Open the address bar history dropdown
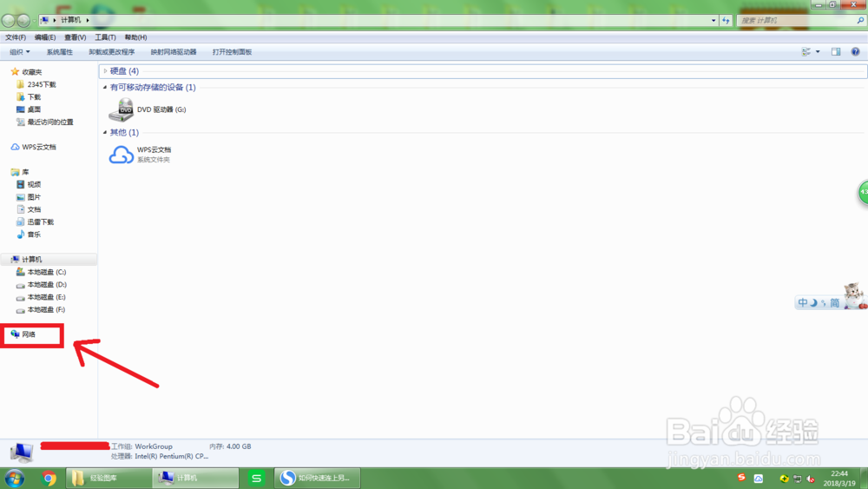868x489 pixels. pyautogui.click(x=713, y=21)
